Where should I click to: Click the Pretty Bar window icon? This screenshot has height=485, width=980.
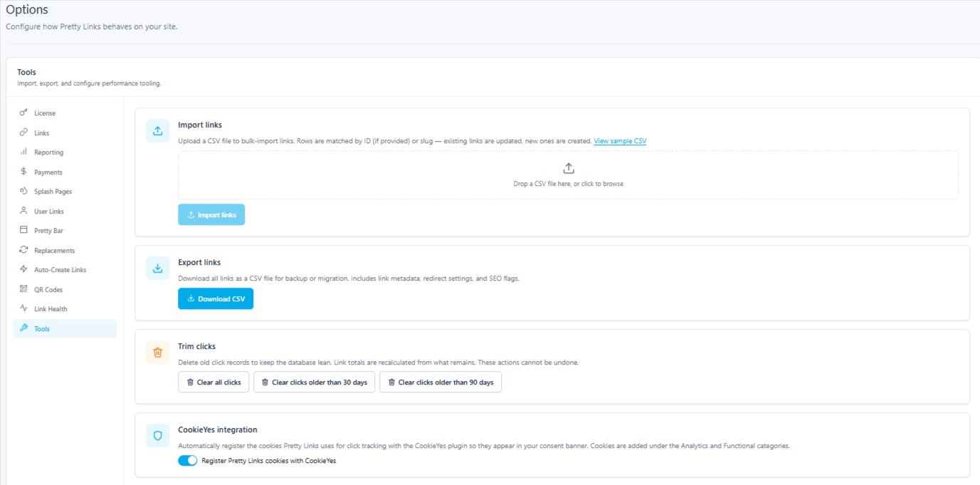(x=23, y=230)
